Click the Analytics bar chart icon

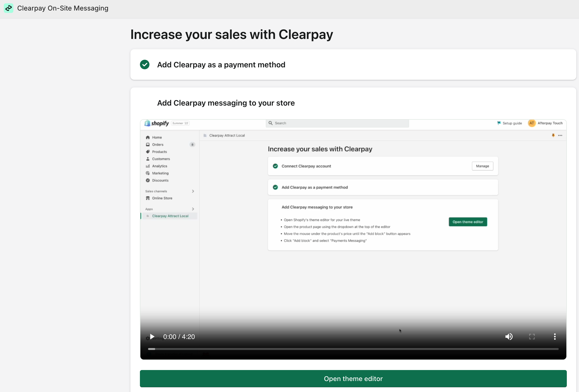(x=148, y=166)
